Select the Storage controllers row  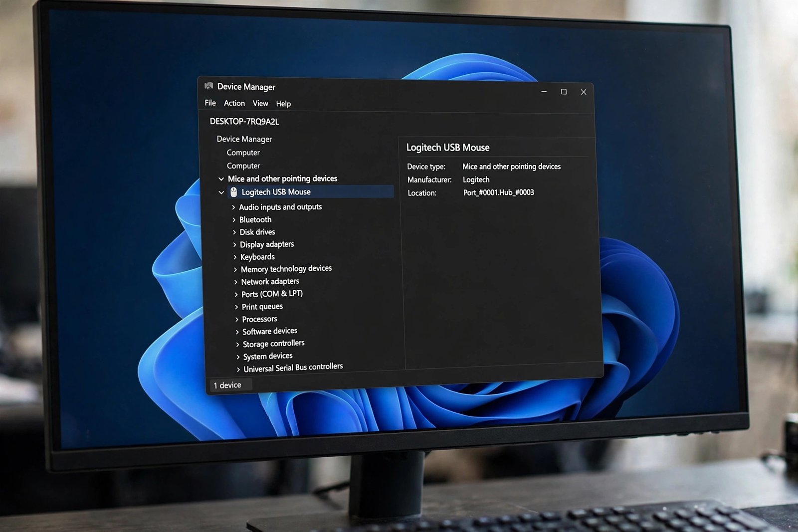[273, 344]
